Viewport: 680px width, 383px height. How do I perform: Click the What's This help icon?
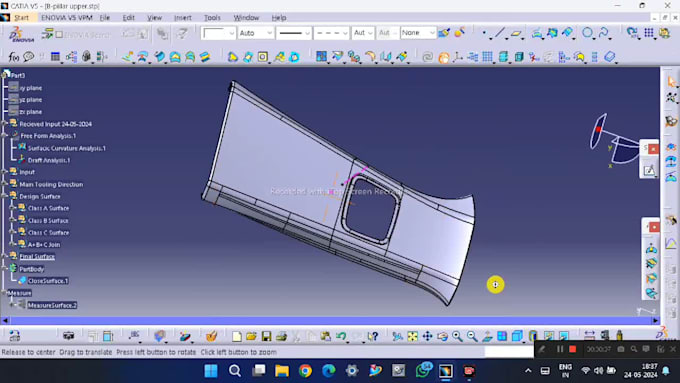click(x=373, y=336)
